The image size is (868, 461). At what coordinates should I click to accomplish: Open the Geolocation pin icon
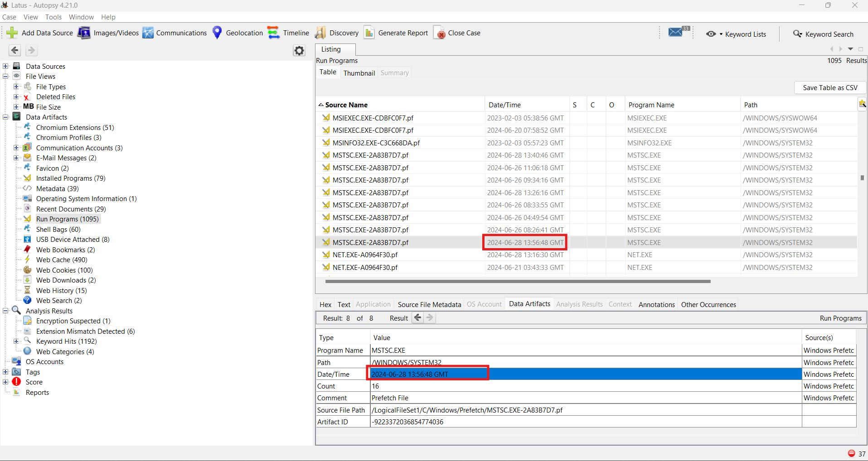217,33
